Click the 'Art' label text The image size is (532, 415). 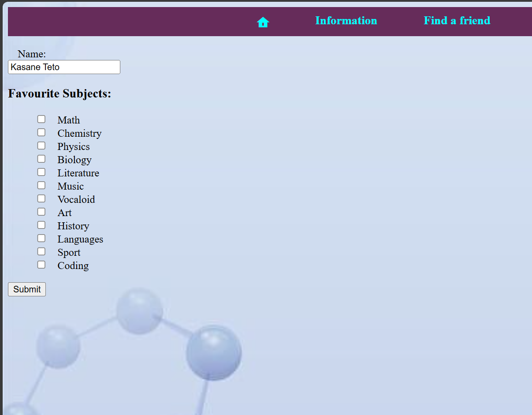click(64, 213)
